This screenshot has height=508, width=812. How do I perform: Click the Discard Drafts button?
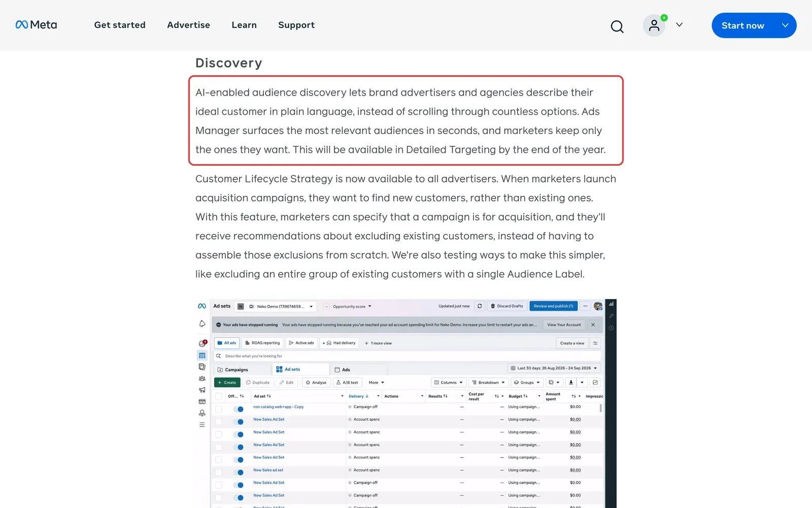click(506, 306)
